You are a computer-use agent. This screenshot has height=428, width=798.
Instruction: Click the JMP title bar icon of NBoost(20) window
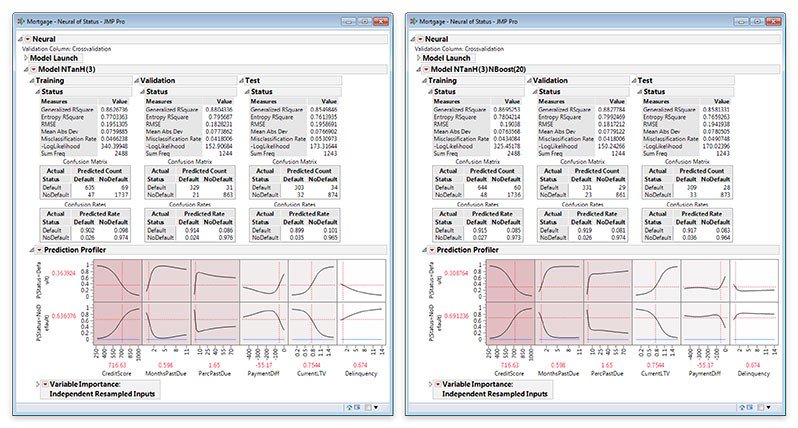(414, 21)
